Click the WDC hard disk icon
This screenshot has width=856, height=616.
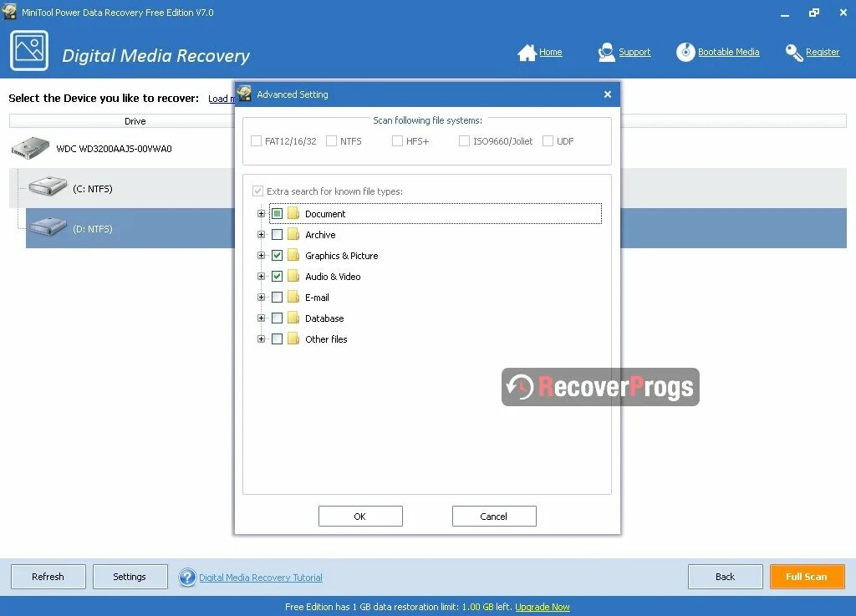pos(31,149)
